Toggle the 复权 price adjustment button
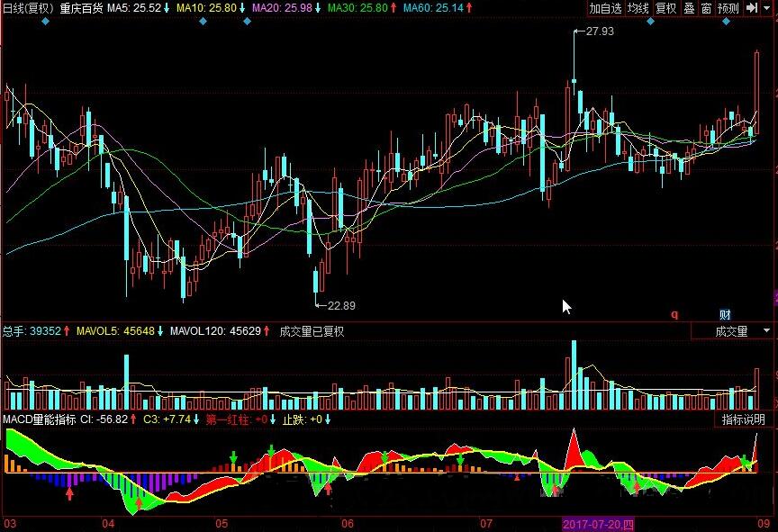 [x=665, y=8]
